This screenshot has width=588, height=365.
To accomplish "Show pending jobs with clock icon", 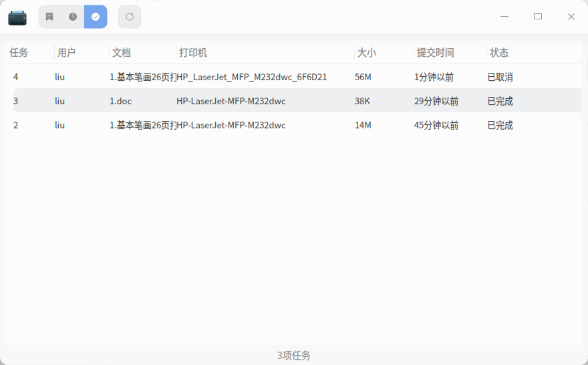I will pos(73,17).
